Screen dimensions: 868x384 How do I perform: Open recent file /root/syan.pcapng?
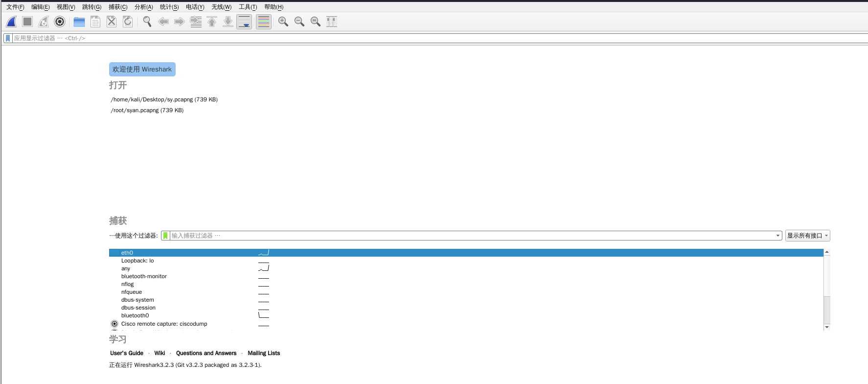(x=147, y=110)
